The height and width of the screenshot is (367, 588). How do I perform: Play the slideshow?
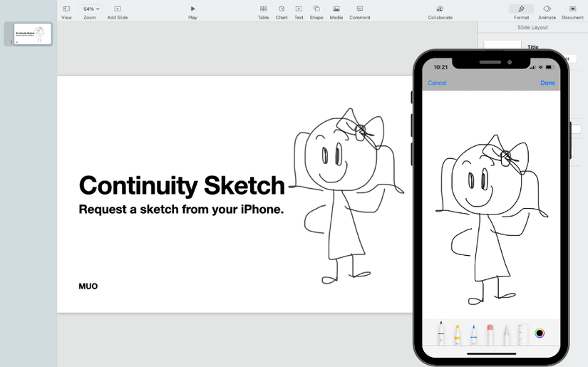tap(192, 12)
